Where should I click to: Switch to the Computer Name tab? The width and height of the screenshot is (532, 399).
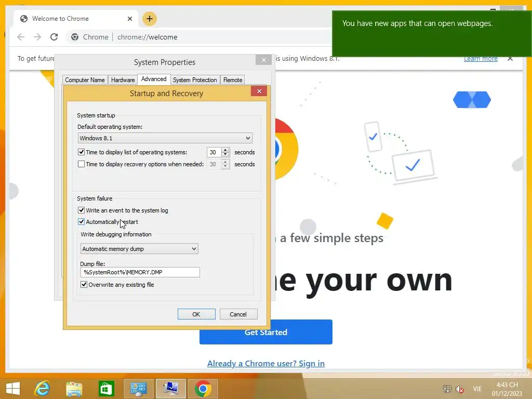(x=85, y=79)
